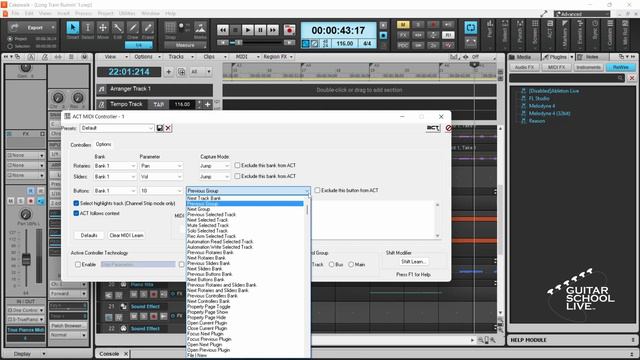
Task: Click the Clear MIDI Learn button
Action: [126, 236]
